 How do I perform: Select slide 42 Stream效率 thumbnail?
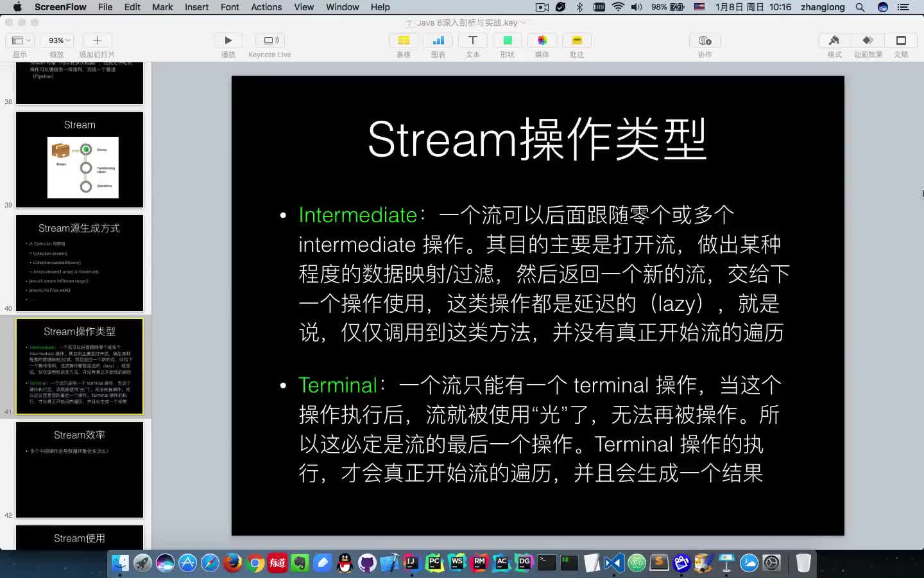point(80,469)
